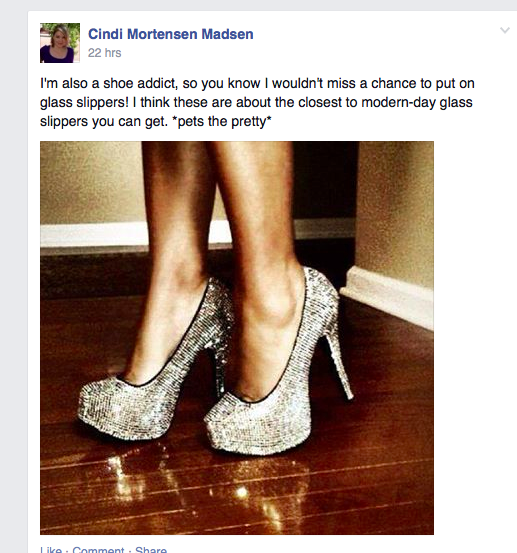
Task: Open the post's 22 hrs timestamp
Action: 104,53
